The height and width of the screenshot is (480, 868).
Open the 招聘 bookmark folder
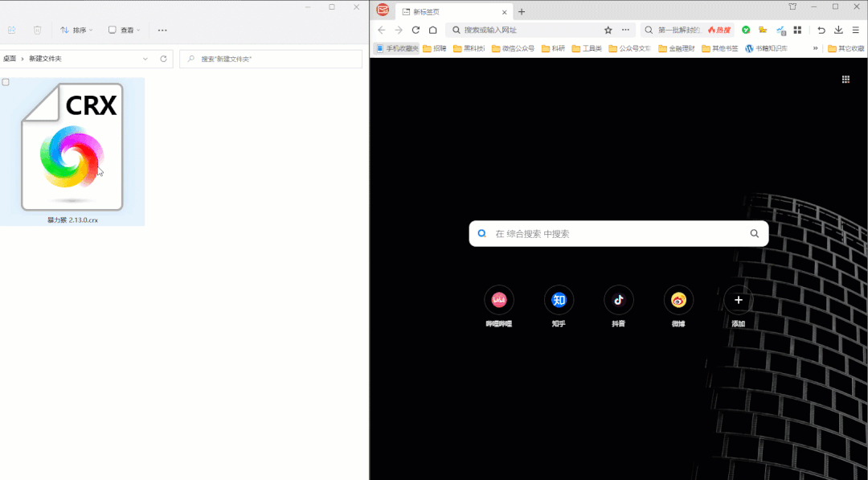click(x=435, y=49)
